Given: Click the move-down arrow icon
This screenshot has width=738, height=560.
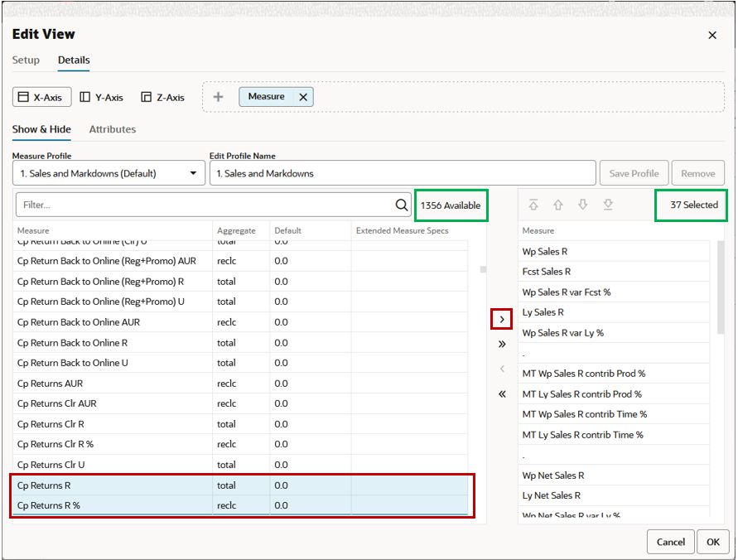Looking at the screenshot, I should click(582, 205).
